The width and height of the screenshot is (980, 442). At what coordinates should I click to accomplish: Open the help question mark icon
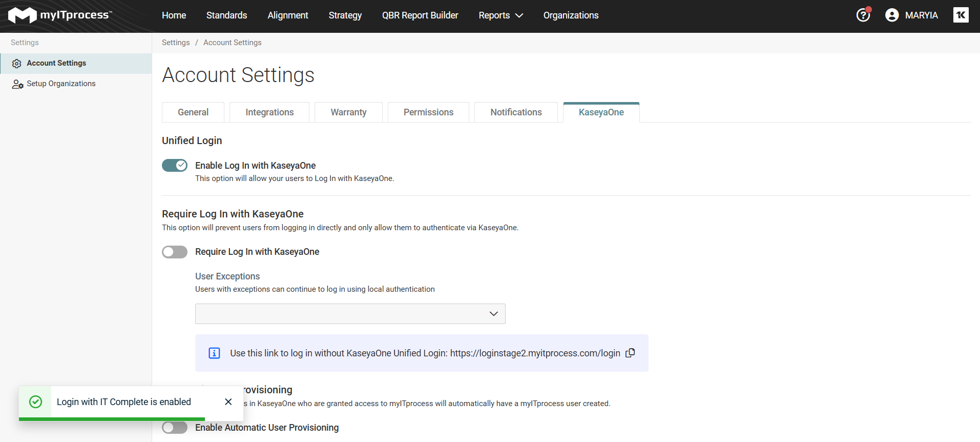click(863, 15)
